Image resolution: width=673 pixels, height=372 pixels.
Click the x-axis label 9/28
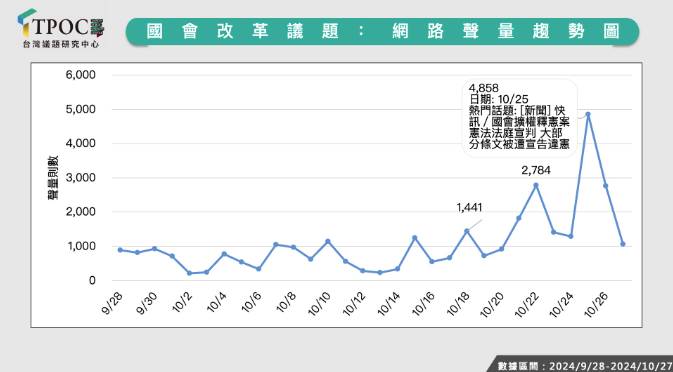pos(113,303)
